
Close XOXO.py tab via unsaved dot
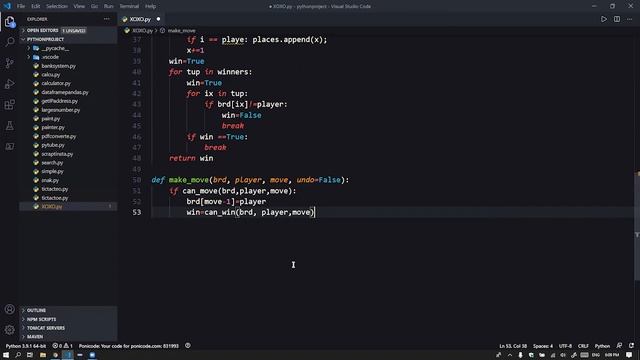pos(158,19)
